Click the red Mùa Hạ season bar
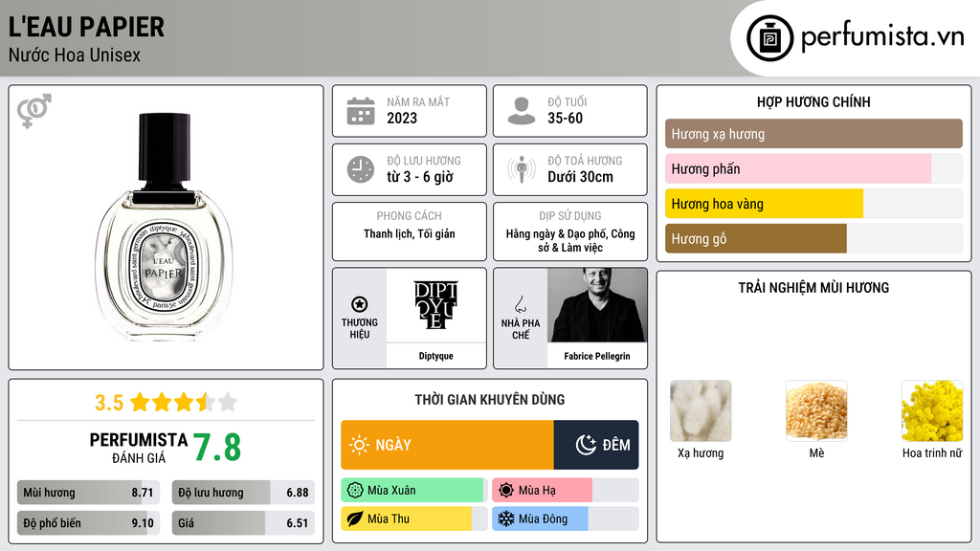Screen dimensions: 980x551 point(543,491)
